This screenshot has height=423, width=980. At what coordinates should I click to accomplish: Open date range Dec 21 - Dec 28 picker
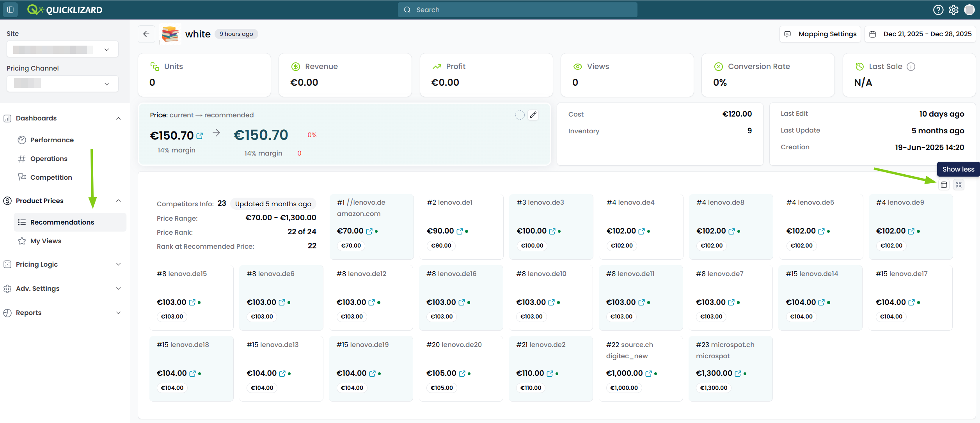(920, 34)
